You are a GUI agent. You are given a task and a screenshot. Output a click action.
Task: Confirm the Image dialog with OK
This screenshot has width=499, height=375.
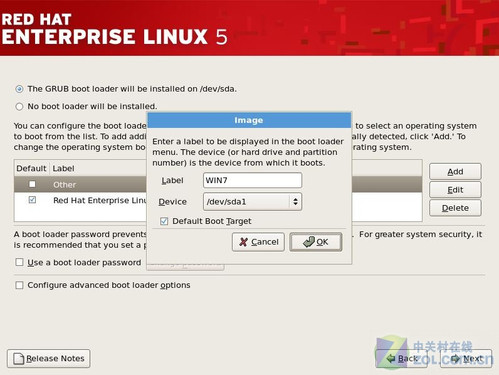tap(316, 242)
